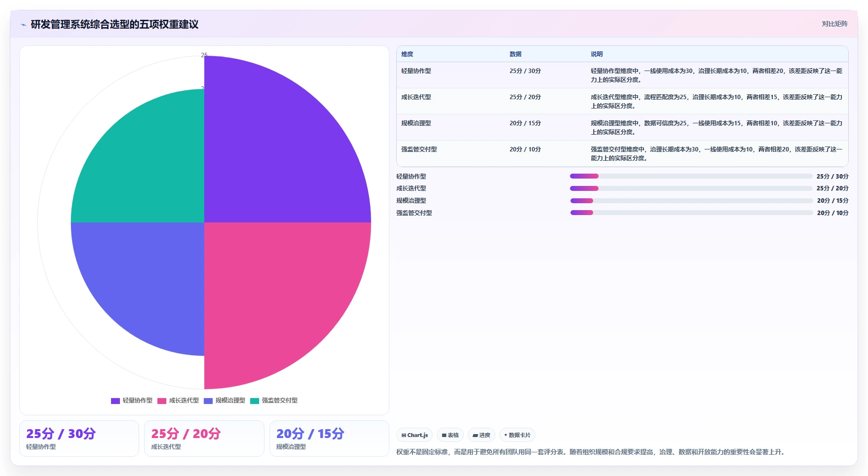Click the page title 研发管理系统综合选型的五项权重建议
This screenshot has height=476, width=868.
(114, 25)
